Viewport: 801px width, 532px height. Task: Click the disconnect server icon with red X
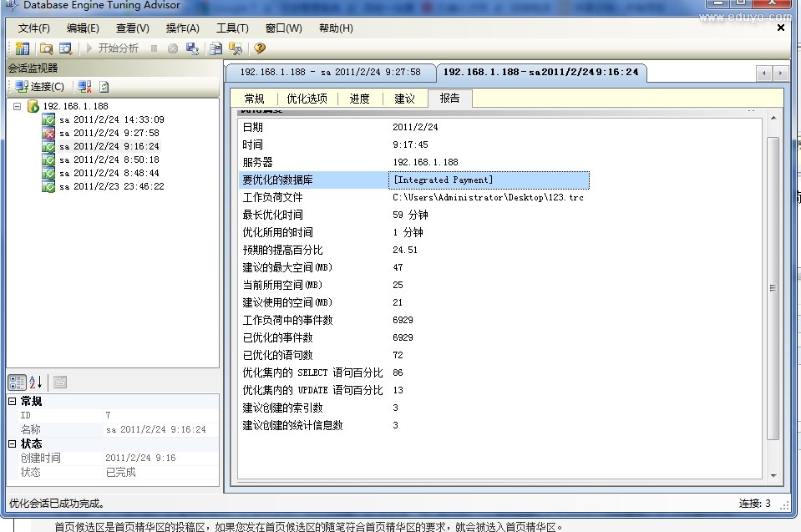84,87
